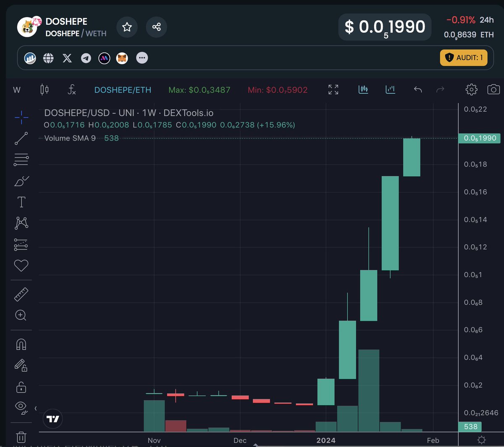Open the indicators fx menu
The height and width of the screenshot is (447, 504).
[x=72, y=89]
